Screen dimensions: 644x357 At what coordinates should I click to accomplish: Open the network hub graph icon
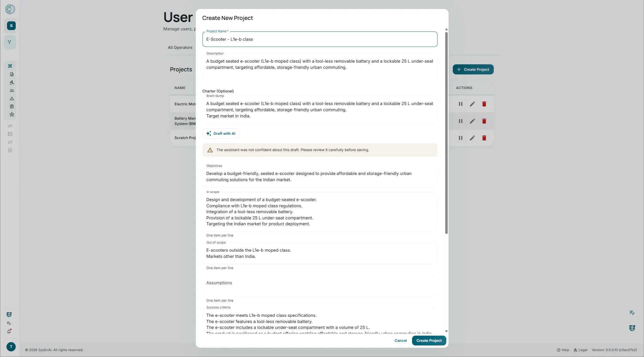[x=12, y=115]
